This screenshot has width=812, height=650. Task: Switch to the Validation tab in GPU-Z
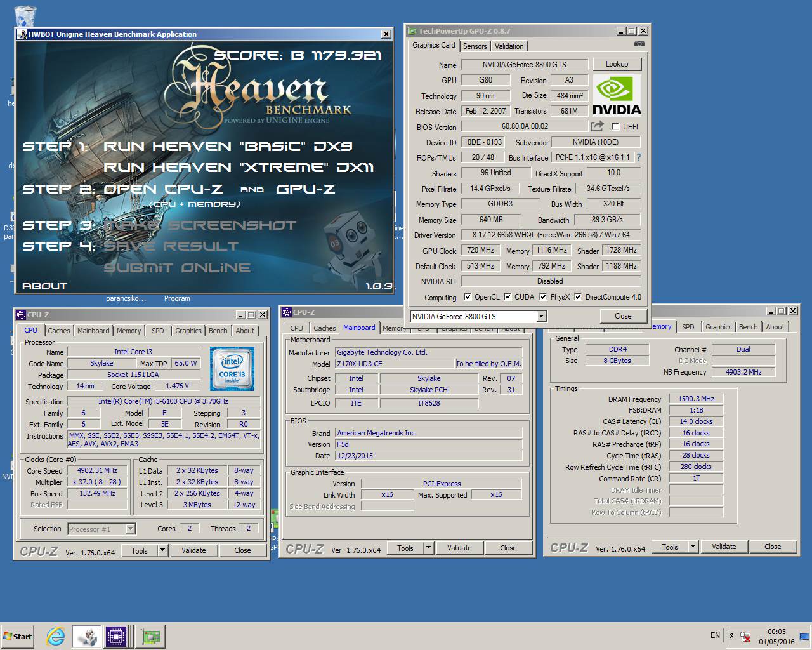click(509, 46)
